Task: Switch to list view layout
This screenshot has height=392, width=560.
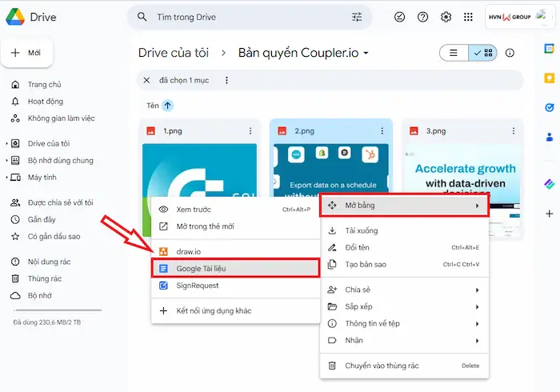Action: (453, 53)
